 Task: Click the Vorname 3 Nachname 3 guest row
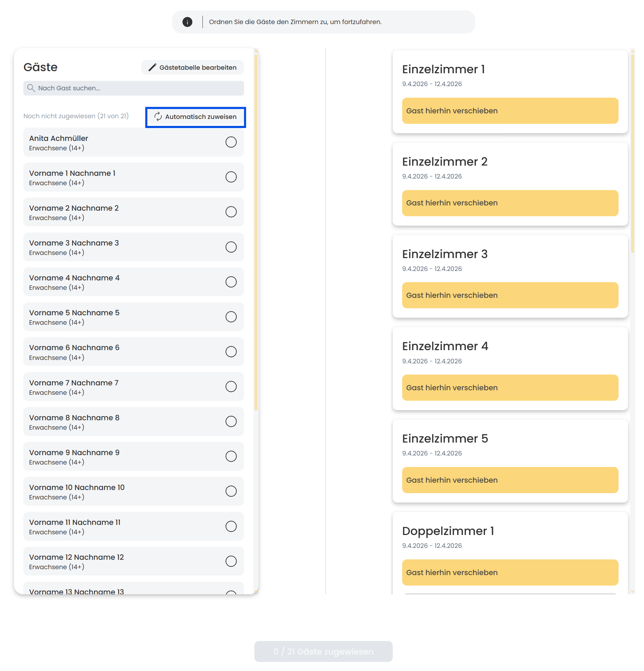122,247
